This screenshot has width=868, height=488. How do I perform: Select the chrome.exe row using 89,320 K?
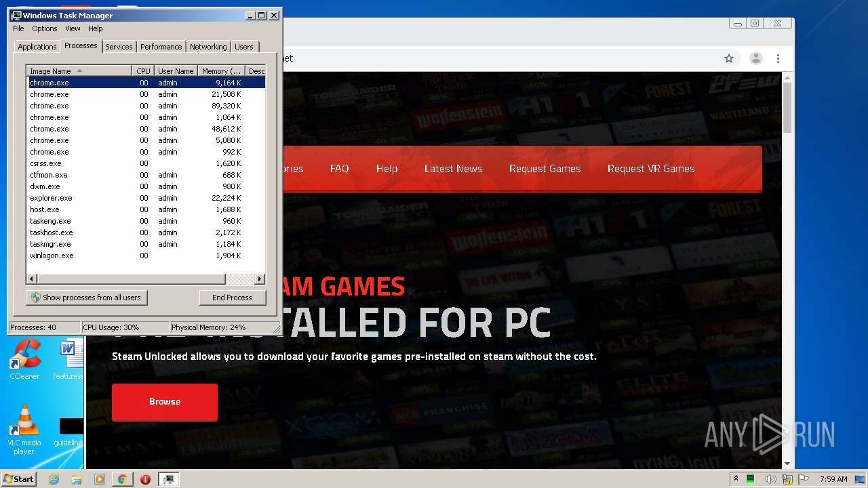pos(146,106)
